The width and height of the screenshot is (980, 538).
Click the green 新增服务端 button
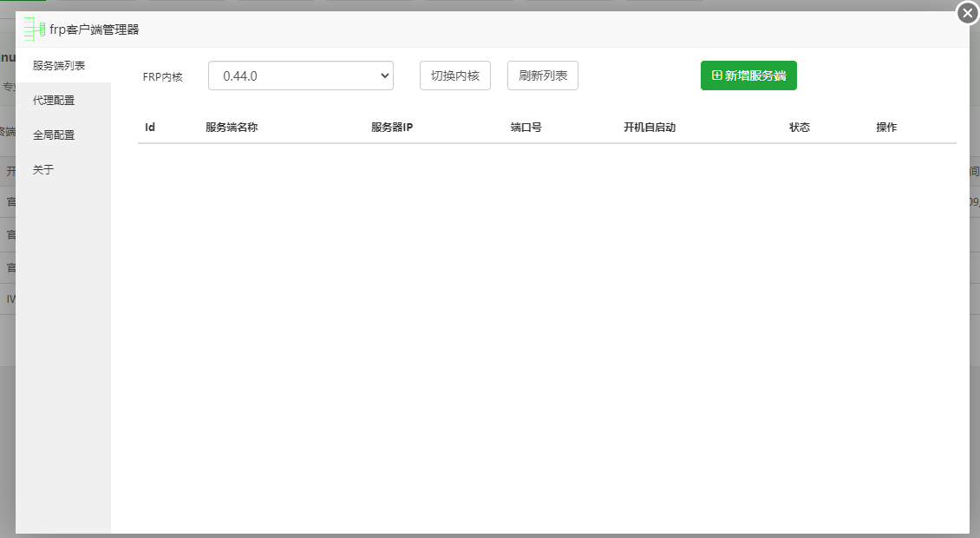pos(748,75)
